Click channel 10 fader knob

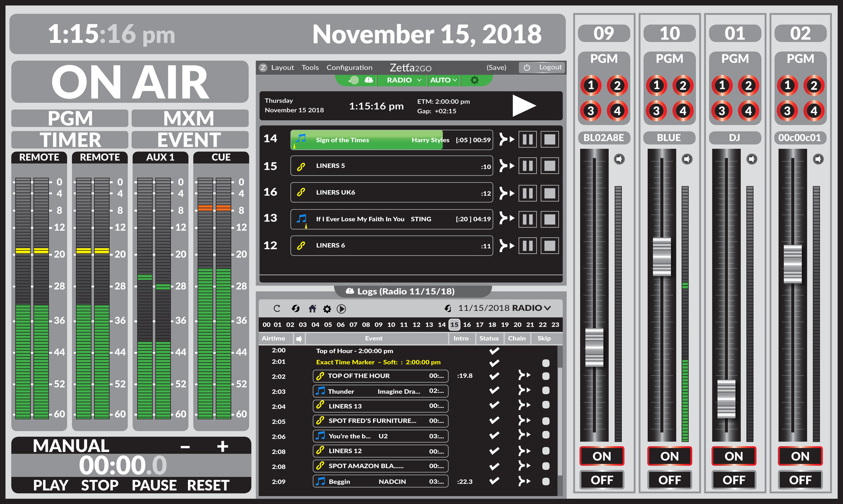pyautogui.click(x=662, y=256)
